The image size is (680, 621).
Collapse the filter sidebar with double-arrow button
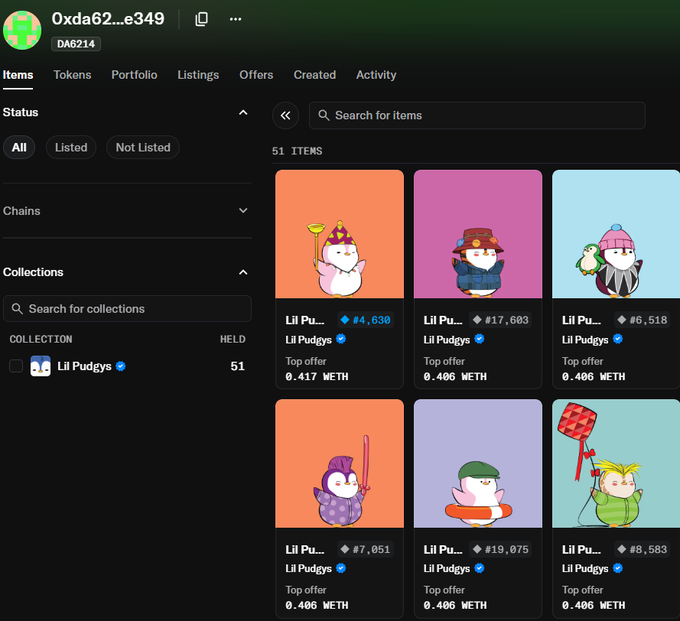point(285,115)
